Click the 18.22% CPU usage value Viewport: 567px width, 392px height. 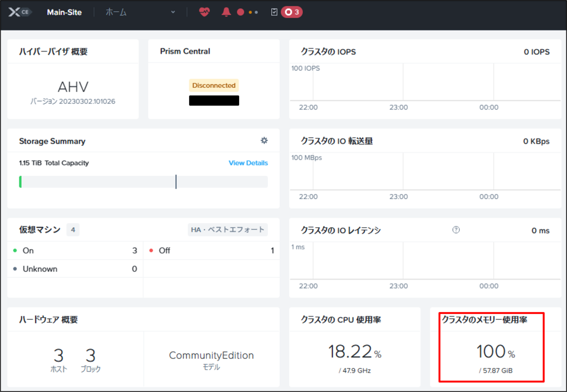pos(354,352)
